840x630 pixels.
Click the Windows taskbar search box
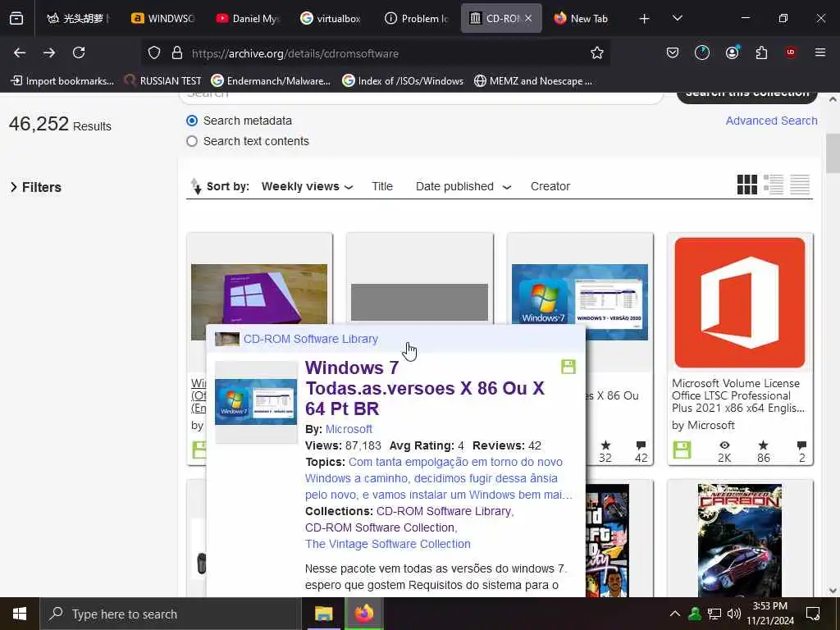[x=171, y=614]
